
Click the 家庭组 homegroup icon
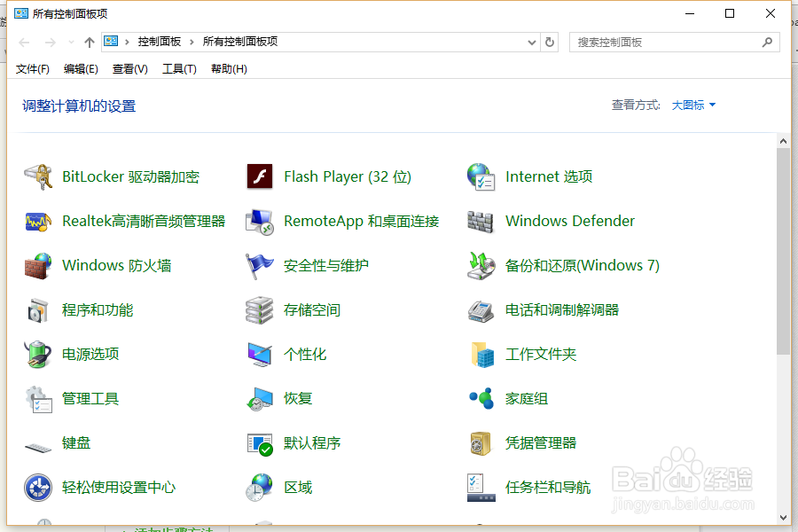[x=481, y=399]
